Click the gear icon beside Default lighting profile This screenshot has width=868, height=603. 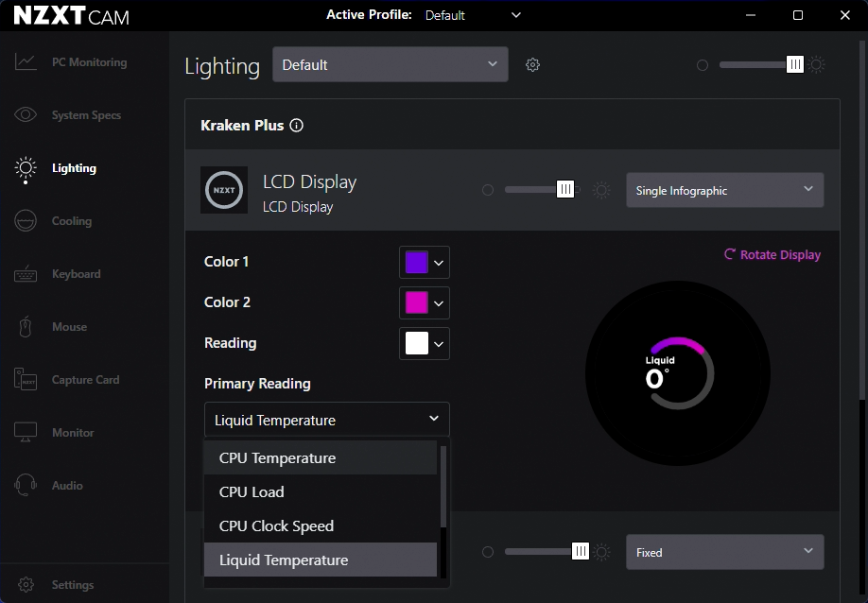pos(532,65)
